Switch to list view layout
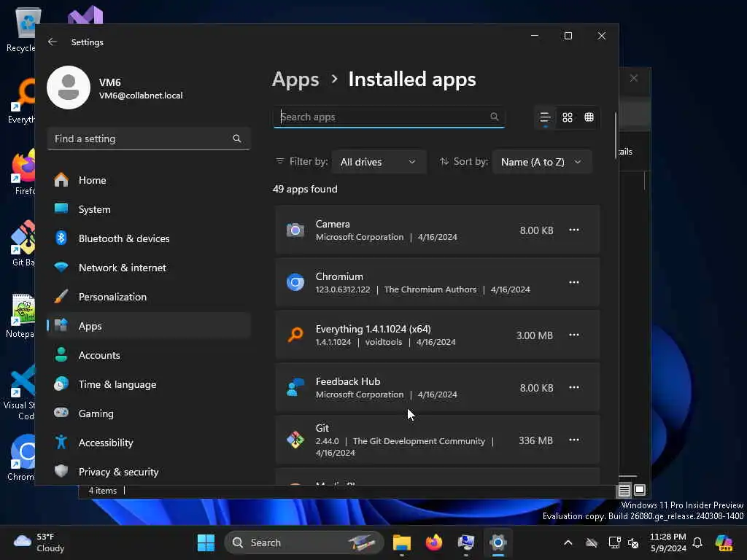This screenshot has height=560, width=747. pyautogui.click(x=546, y=117)
